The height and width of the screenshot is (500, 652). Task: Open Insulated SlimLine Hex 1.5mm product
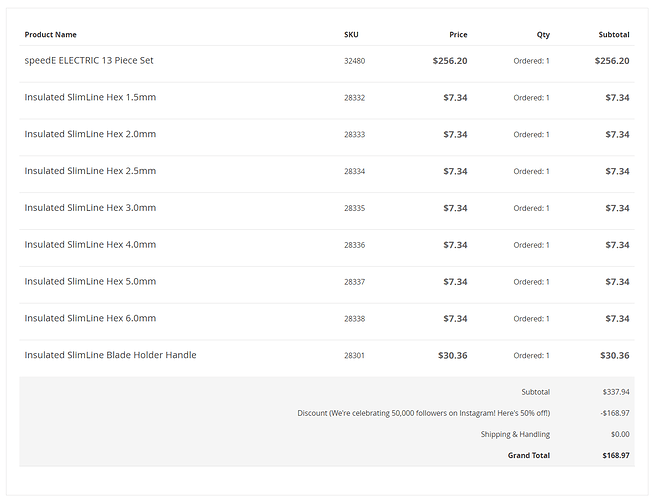point(90,98)
